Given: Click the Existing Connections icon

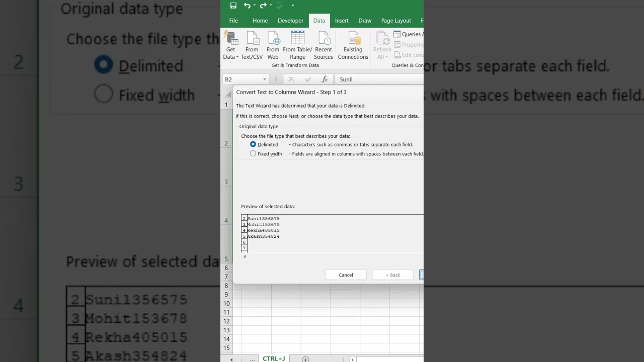Looking at the screenshot, I should [353, 45].
